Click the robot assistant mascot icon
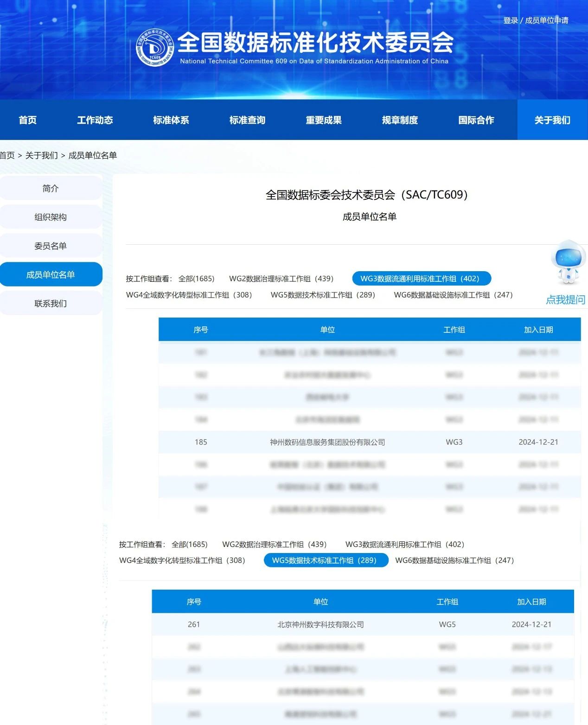This screenshot has height=725, width=588. pos(568,262)
